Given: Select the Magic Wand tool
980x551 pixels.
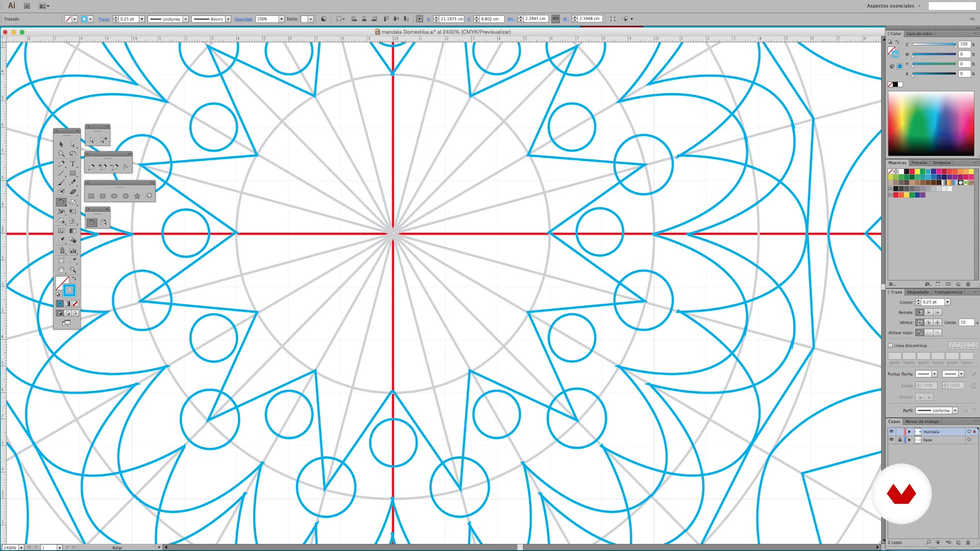Looking at the screenshot, I should [61, 154].
